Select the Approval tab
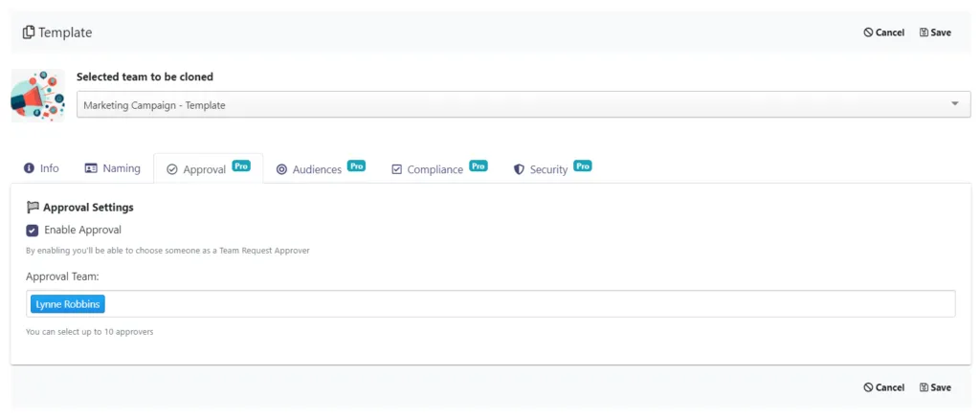Viewport: 980px width, 419px height. [208, 168]
